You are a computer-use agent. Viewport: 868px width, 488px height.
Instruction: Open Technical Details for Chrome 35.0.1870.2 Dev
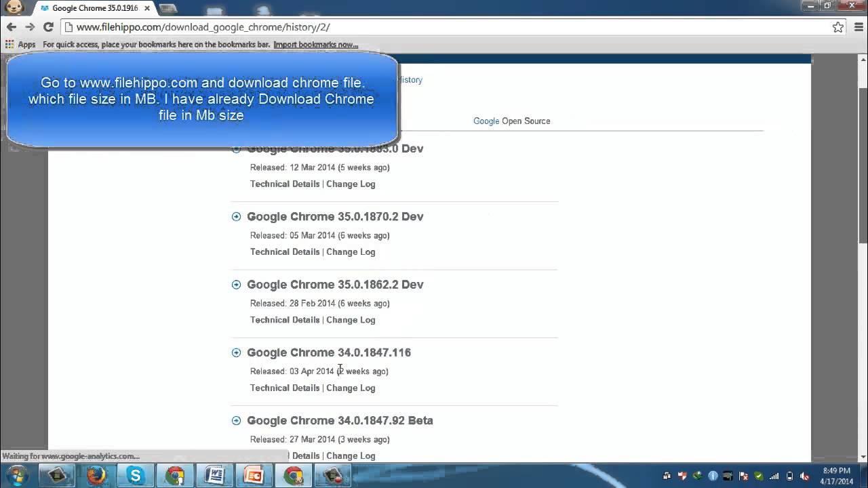(285, 251)
